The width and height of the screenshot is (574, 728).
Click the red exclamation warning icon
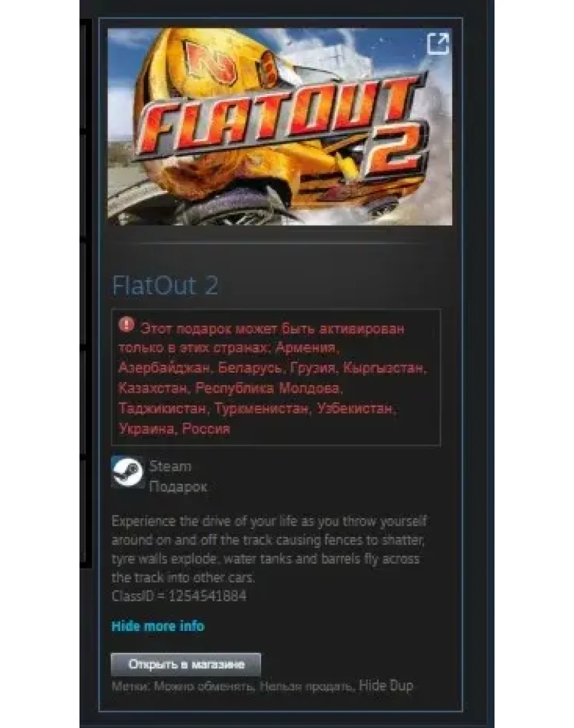126,325
